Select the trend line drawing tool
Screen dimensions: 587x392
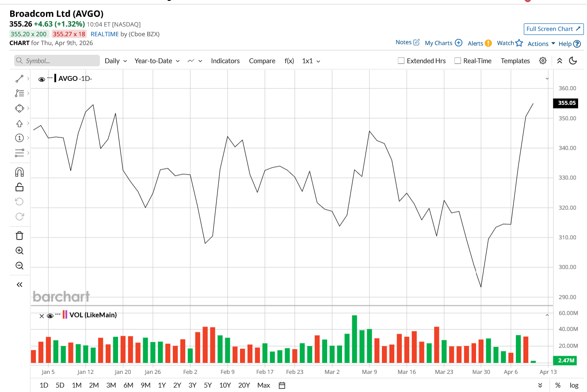pos(19,79)
